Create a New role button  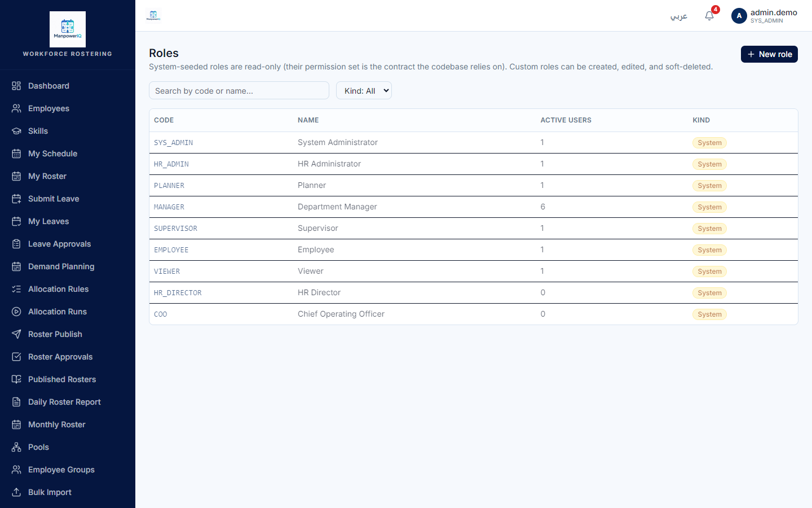pos(769,54)
